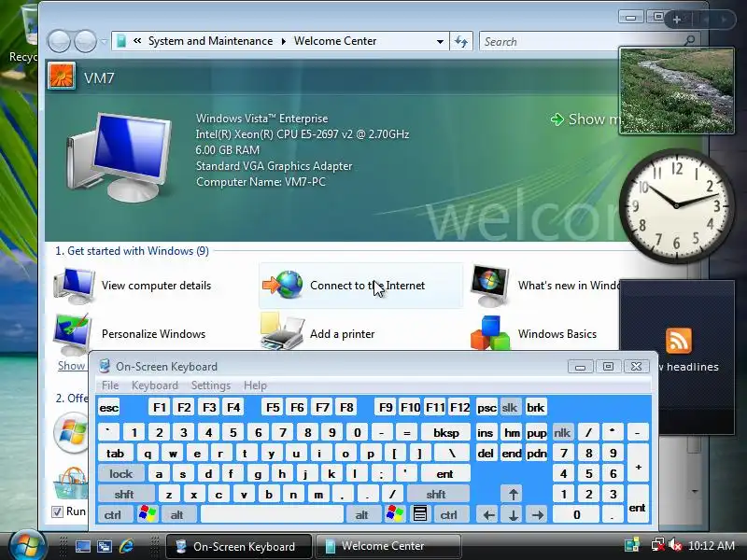Image resolution: width=747 pixels, height=560 pixels.
Task: Toggle the left alt key
Action: [178, 515]
